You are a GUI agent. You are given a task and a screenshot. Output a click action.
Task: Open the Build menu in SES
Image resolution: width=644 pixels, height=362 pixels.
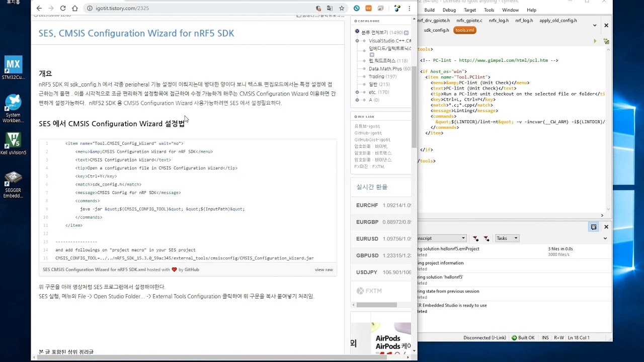(x=429, y=10)
